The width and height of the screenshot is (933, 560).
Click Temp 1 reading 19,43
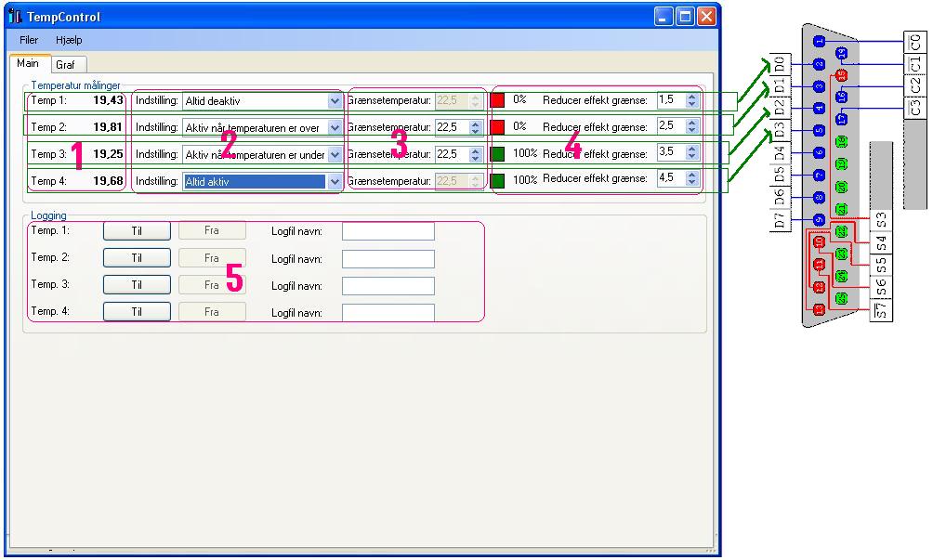click(109, 100)
